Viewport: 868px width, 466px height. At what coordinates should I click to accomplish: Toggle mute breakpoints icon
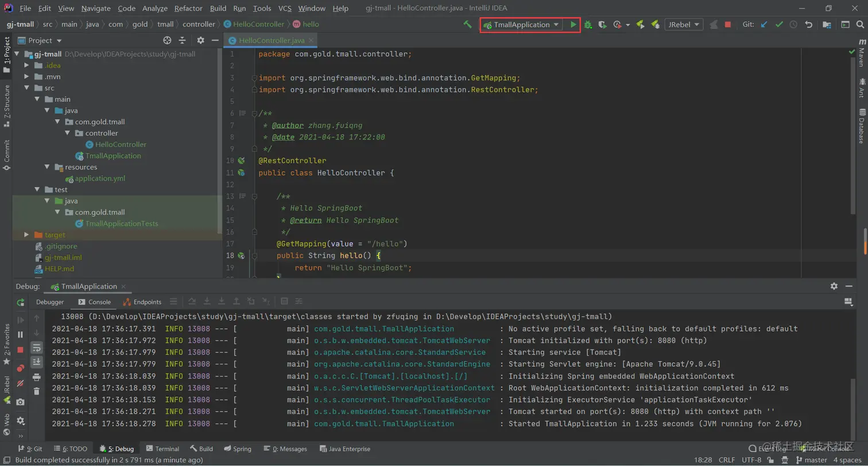(21, 383)
